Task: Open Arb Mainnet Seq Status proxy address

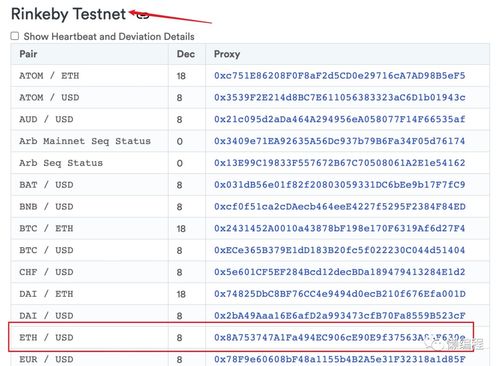Action: coord(339,141)
